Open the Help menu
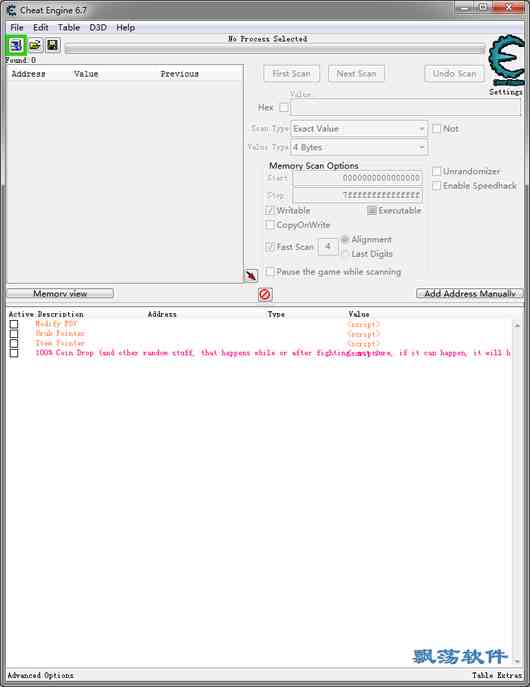 (x=125, y=28)
